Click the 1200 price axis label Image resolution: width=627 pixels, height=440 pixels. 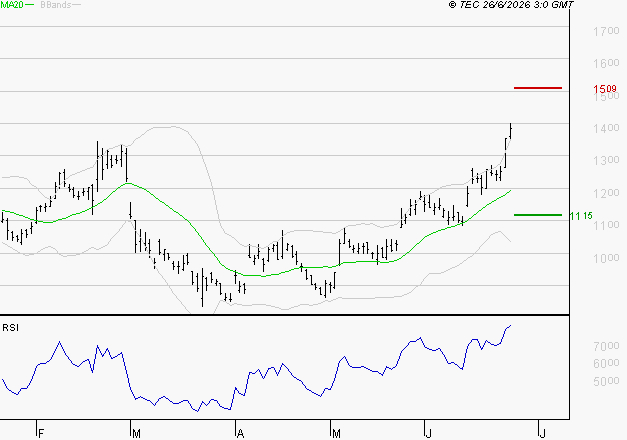tap(606, 193)
